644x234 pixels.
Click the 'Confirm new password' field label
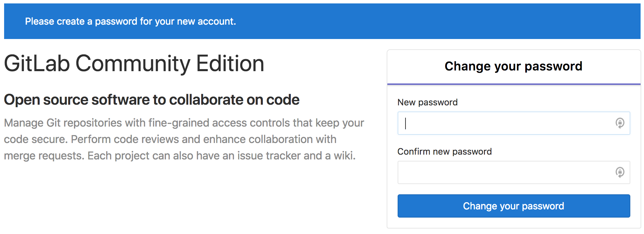pos(445,152)
